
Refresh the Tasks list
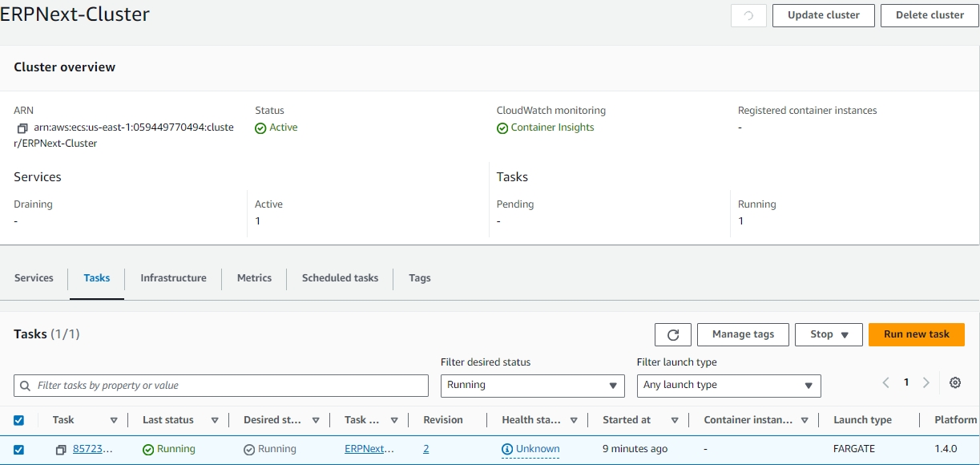[673, 334]
